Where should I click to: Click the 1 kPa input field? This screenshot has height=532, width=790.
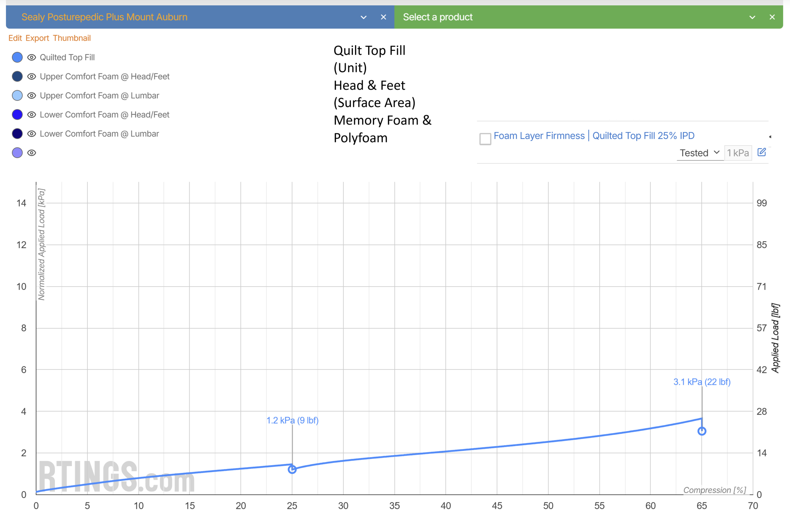(x=738, y=153)
